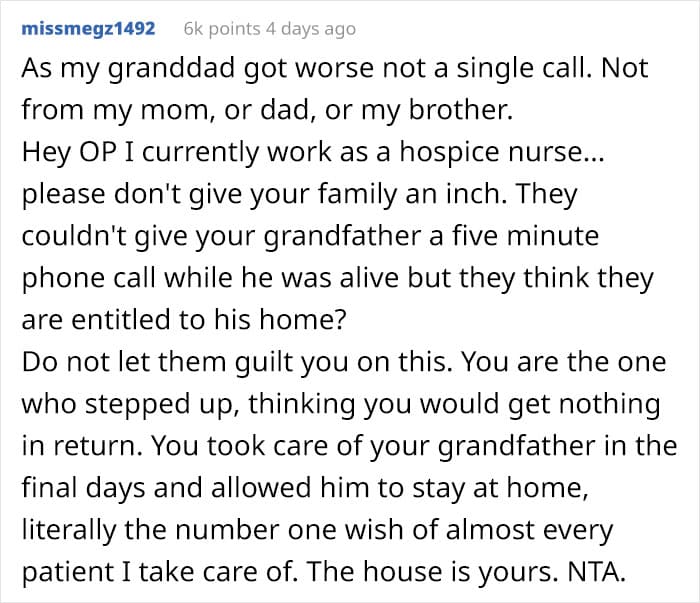Click the line 'from my mom, or dad, or my brother'

point(267,110)
